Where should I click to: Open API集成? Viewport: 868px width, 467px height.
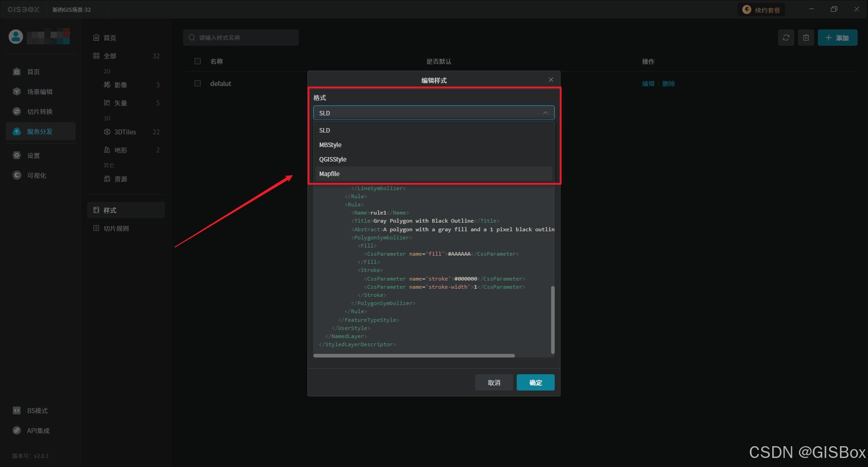[x=38, y=430]
